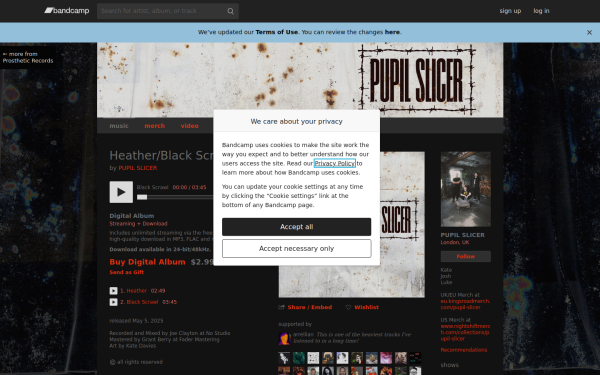This screenshot has height=375, width=600.
Task: Click Buy Digital Album
Action: (147, 262)
